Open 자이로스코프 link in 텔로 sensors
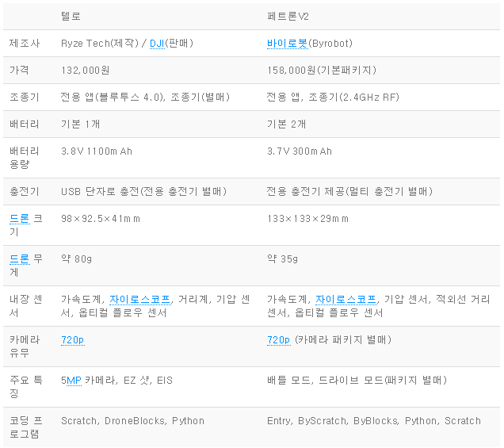Viewport: 504px width, 448px height. (139, 300)
